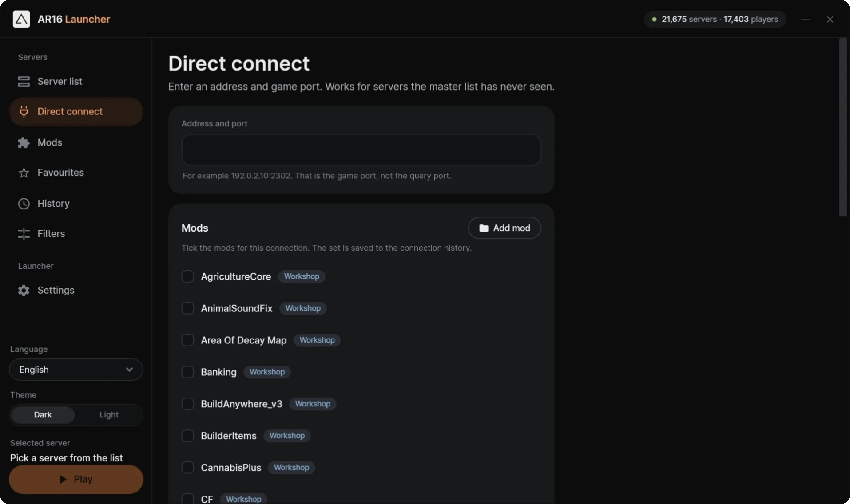850x504 pixels.
Task: Click the Server list icon in sidebar
Action: coord(24,81)
